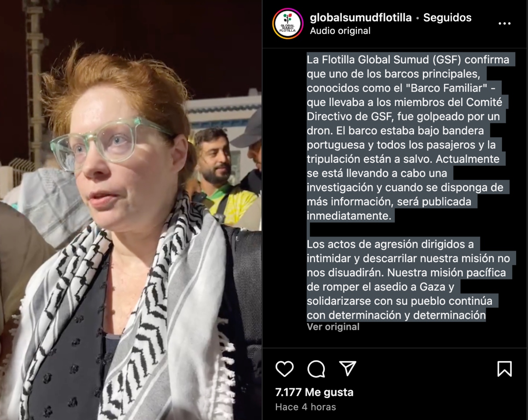Save post with the bookmark icon

tap(504, 369)
